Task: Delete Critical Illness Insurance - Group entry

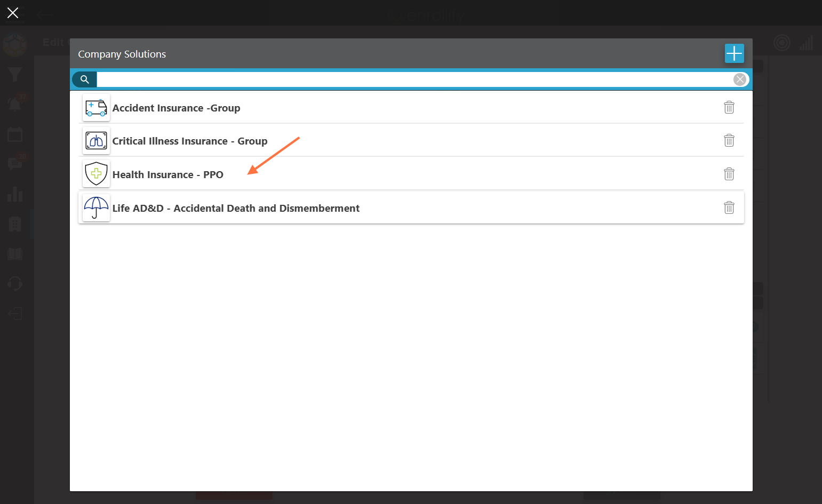Action: (729, 140)
